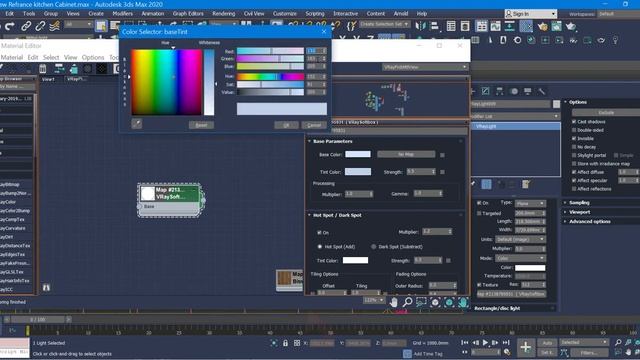Collapse the Base Parameters rollout
640x360 pixels.
point(333,141)
